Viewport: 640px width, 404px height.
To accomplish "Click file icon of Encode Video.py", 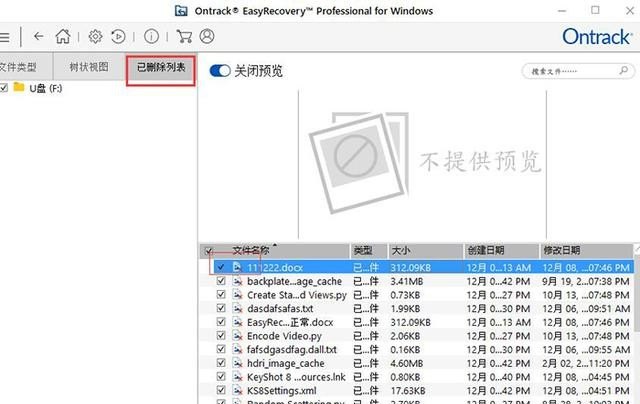I will 237,335.
